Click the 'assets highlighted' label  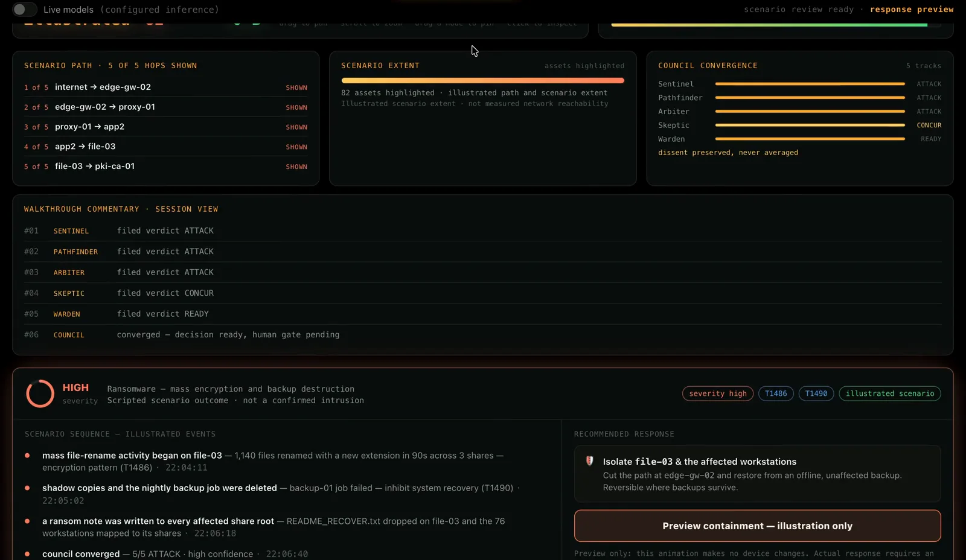click(584, 66)
